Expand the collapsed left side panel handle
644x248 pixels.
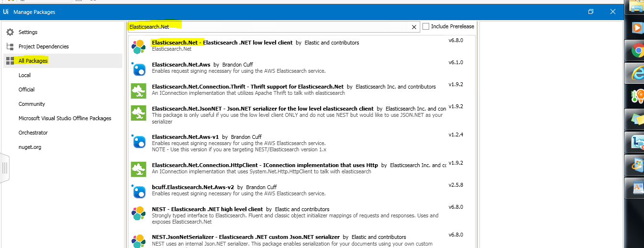5,168
